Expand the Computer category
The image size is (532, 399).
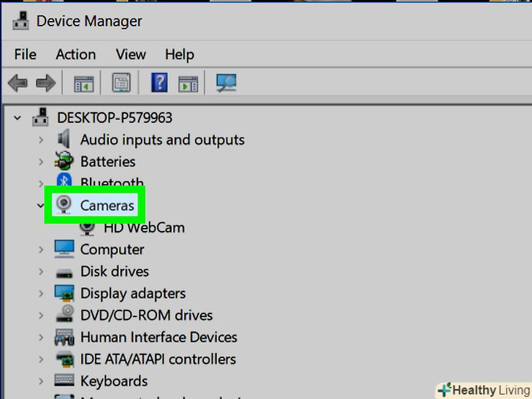[x=41, y=250]
